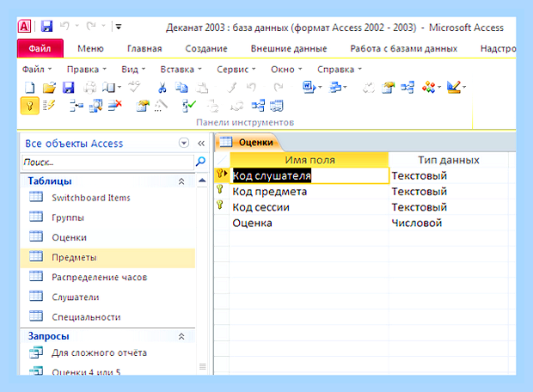Open the Правка dropdown menu
533x392 pixels.
(x=87, y=70)
